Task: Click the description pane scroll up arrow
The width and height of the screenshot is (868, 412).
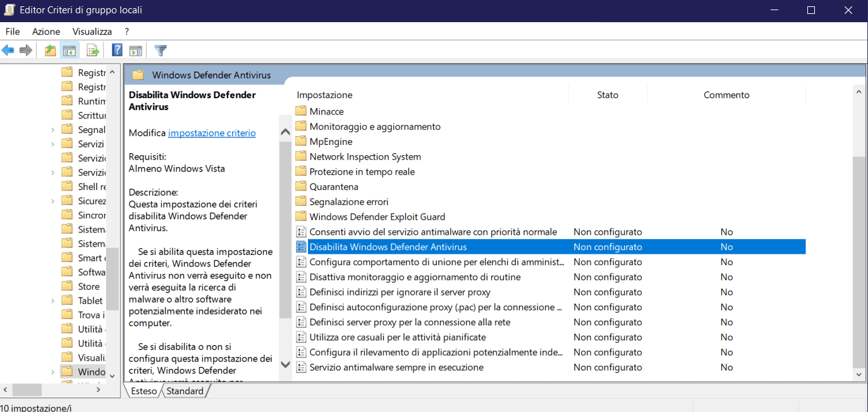Action: [285, 132]
